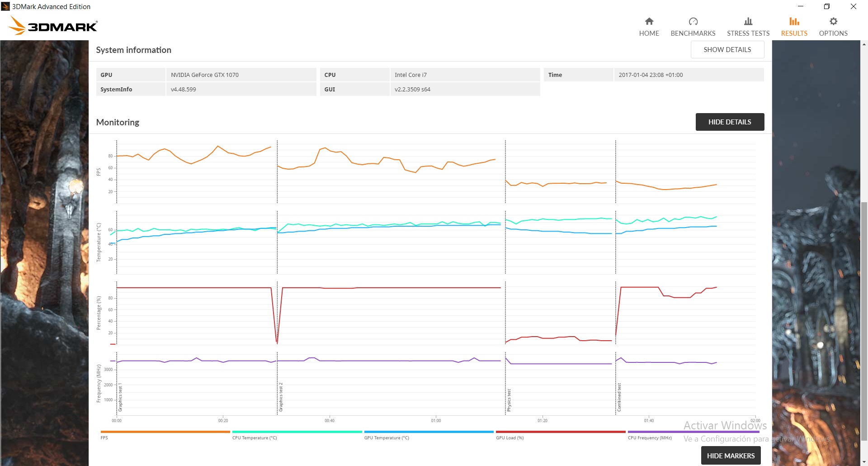This screenshot has width=868, height=466.
Task: Click the 01:00 time axis label
Action: click(x=436, y=421)
